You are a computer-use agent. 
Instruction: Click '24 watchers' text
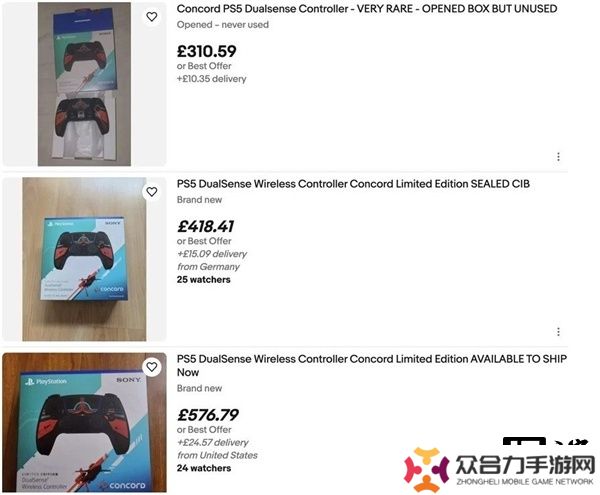(204, 468)
